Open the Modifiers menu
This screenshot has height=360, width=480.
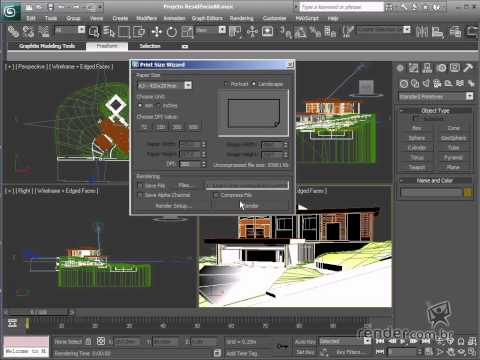point(147,18)
